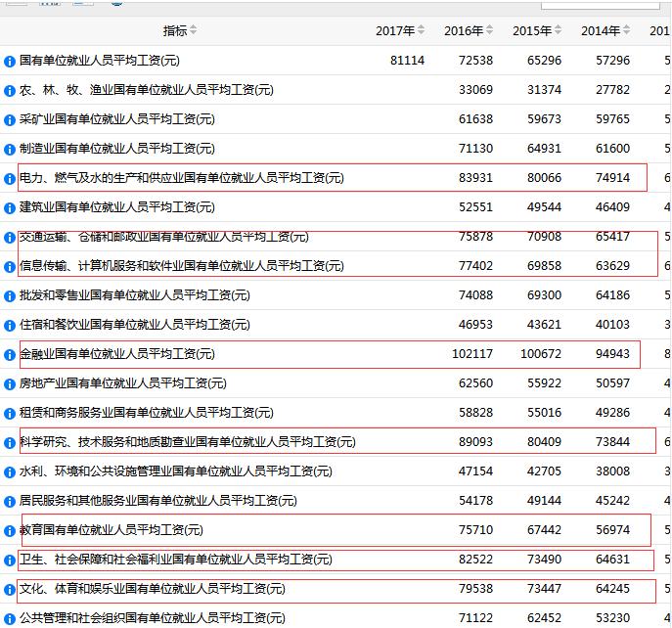Click value 102117 in 金融业 row

click(472, 354)
